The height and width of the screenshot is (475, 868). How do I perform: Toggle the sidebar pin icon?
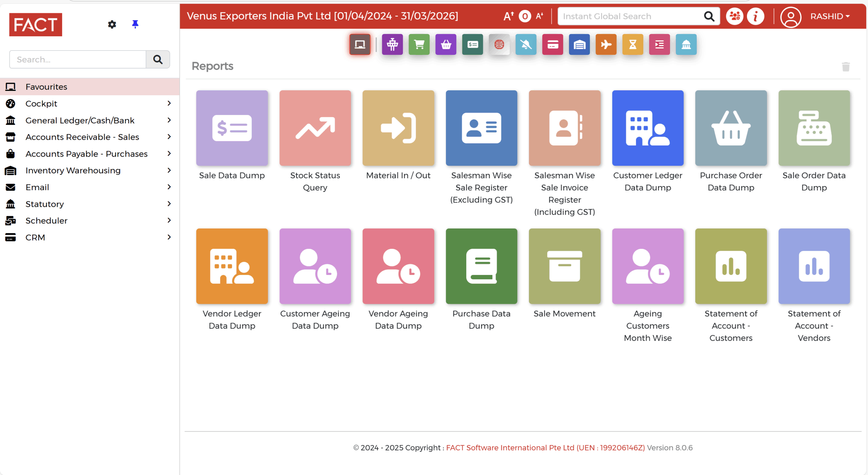135,24
